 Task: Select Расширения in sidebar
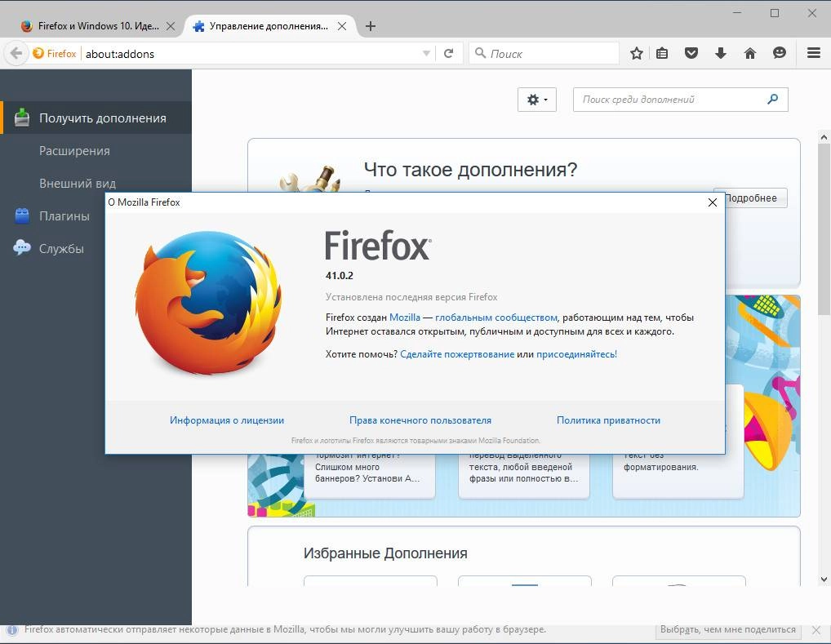tap(75, 150)
